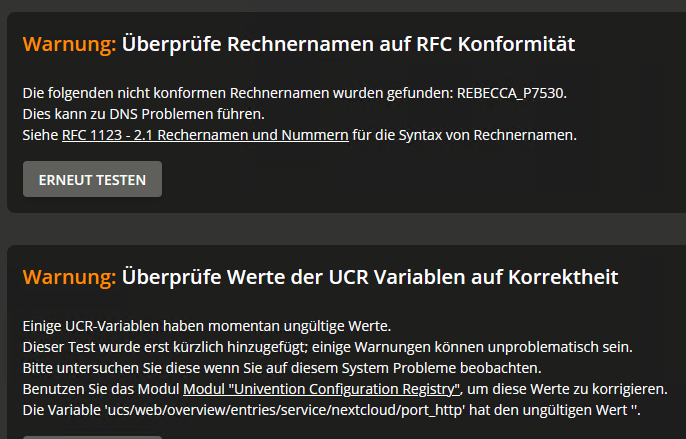Click the ERNEUT TESTEN button

click(x=92, y=179)
